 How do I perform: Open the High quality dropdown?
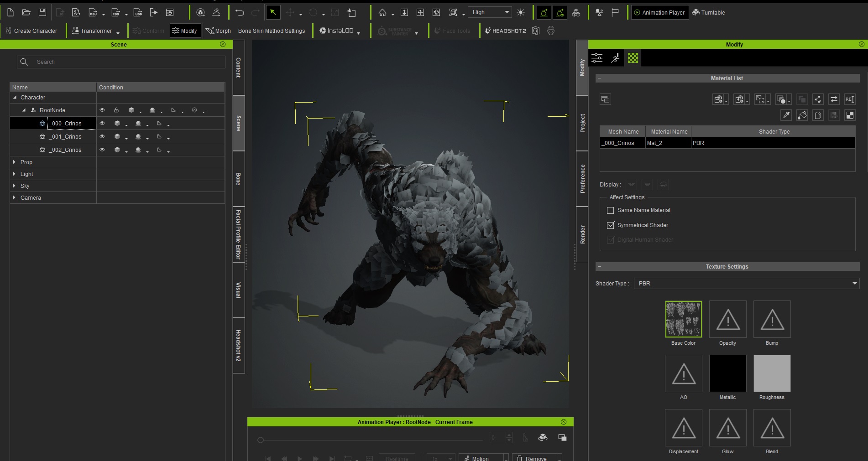(490, 12)
